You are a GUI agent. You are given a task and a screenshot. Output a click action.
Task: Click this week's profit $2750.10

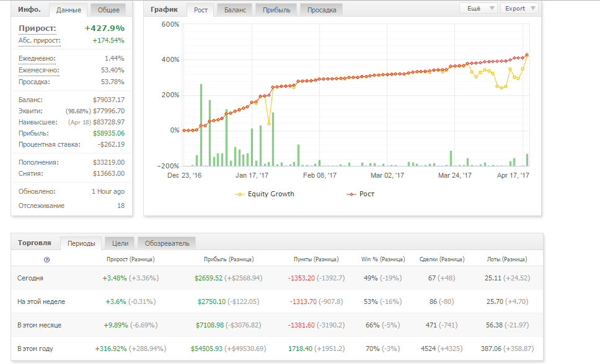pos(211,301)
